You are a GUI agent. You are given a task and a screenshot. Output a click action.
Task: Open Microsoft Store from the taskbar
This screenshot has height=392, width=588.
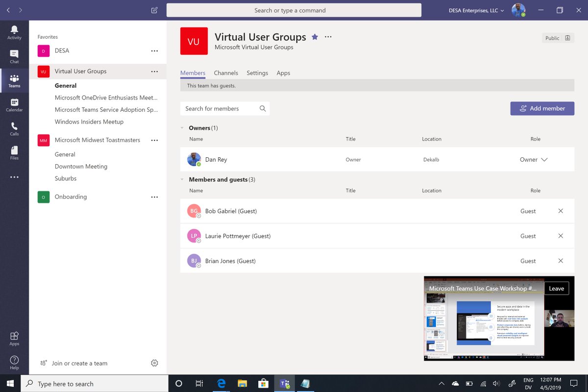point(263,384)
